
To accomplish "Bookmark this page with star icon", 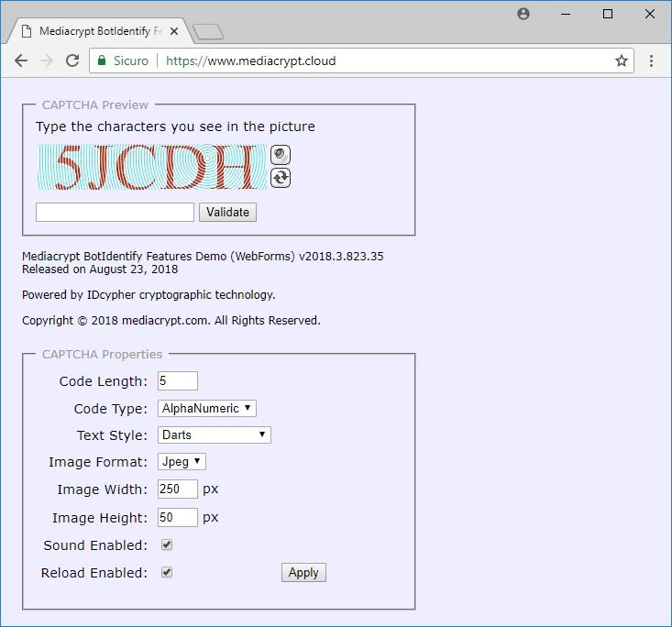I will coord(622,60).
